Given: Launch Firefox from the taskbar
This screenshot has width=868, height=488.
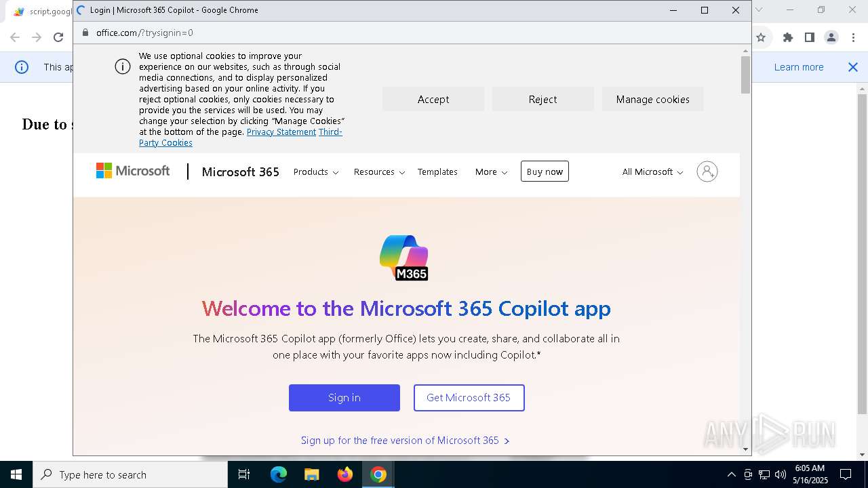Looking at the screenshot, I should (345, 474).
